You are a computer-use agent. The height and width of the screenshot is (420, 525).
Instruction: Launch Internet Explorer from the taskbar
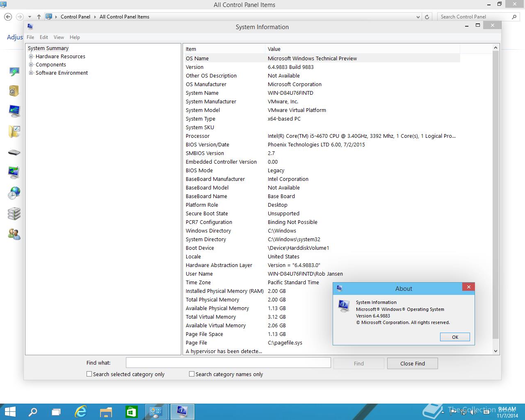(81, 411)
